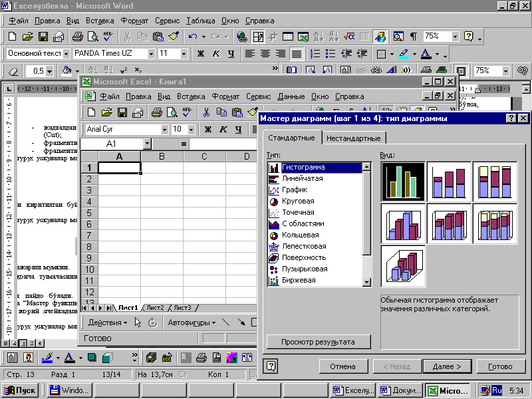This screenshot has width=532, height=399.
Task: Select the 3D column chart subtype thumbnail
Action: pos(404,266)
